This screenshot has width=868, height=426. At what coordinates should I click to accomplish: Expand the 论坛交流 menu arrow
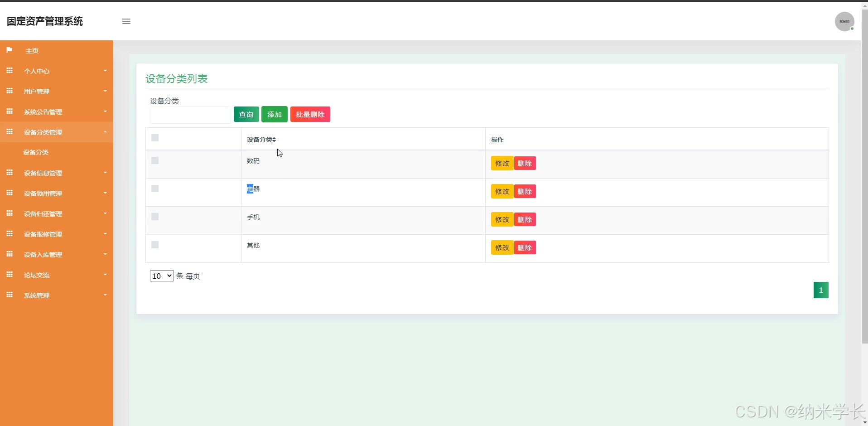[x=105, y=275]
